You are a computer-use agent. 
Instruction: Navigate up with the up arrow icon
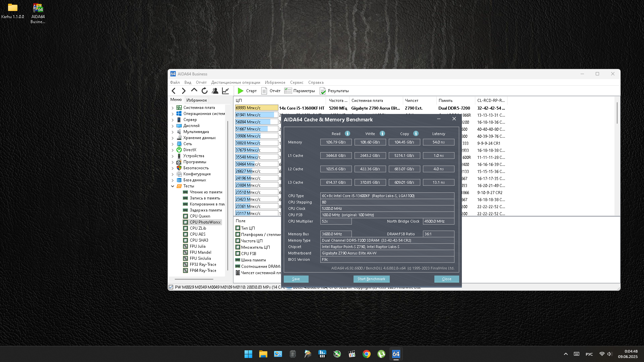[194, 90]
